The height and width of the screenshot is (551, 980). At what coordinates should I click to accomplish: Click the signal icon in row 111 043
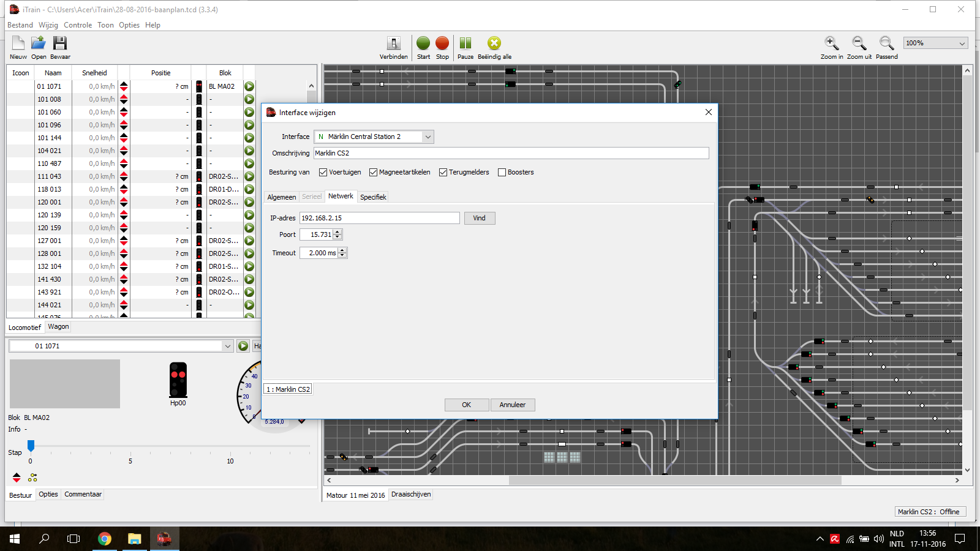(199, 176)
